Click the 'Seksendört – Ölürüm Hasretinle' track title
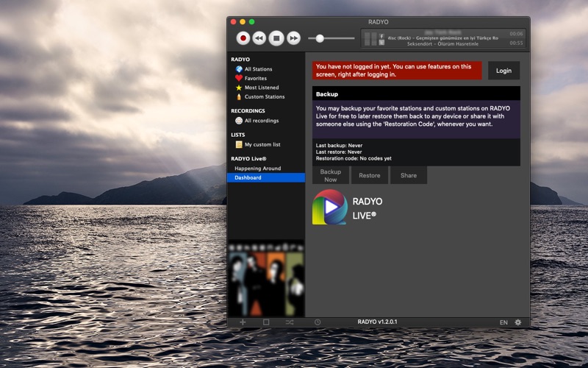The height and width of the screenshot is (368, 588). [443, 44]
